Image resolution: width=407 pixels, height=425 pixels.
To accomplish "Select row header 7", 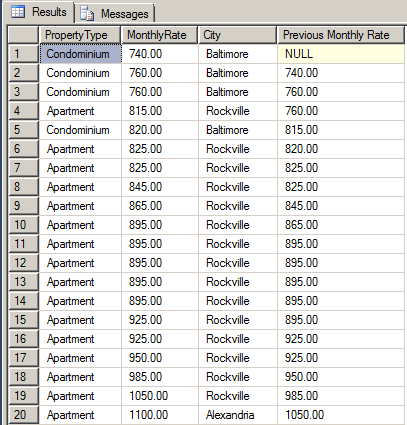I will click(23, 168).
